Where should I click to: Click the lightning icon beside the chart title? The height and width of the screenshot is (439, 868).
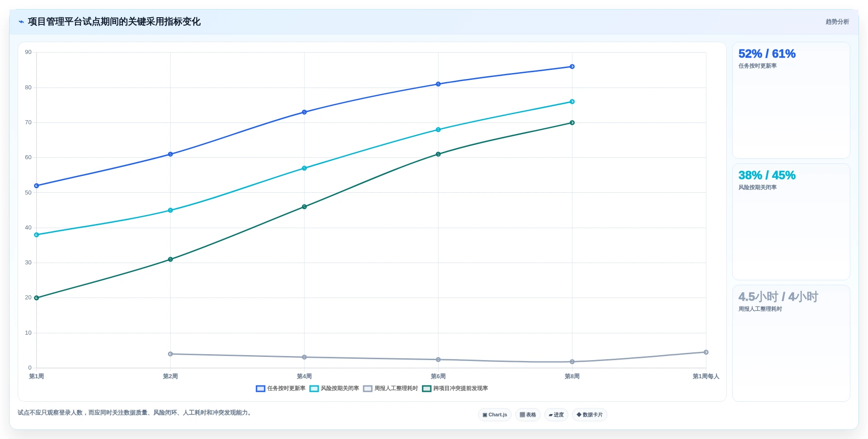(21, 22)
